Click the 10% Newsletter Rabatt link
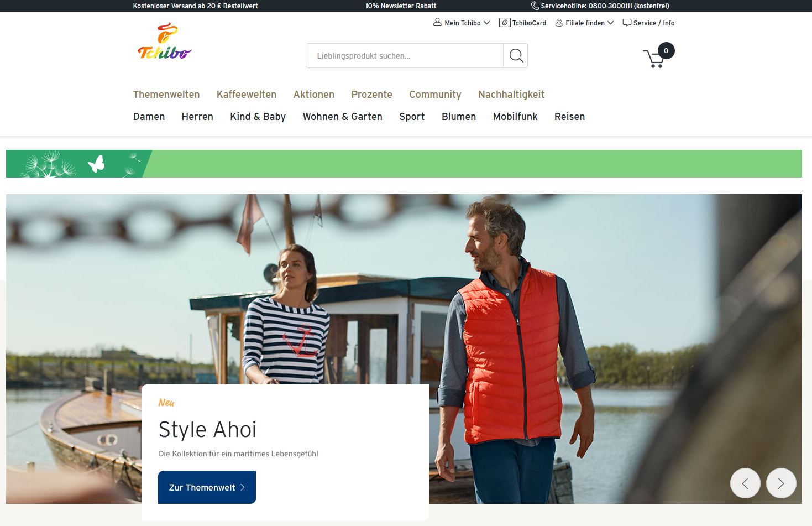This screenshot has width=812, height=526. click(x=401, y=6)
